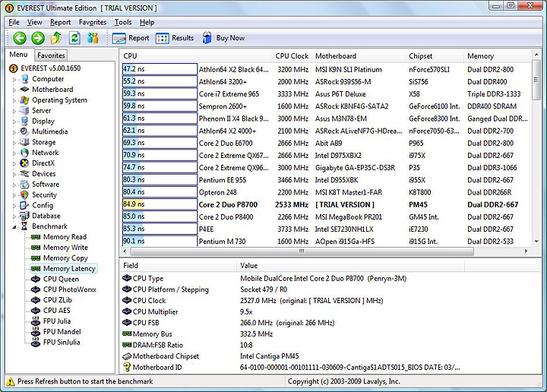
Task: Click the 90.1 ns latency bar
Action: click(x=160, y=241)
